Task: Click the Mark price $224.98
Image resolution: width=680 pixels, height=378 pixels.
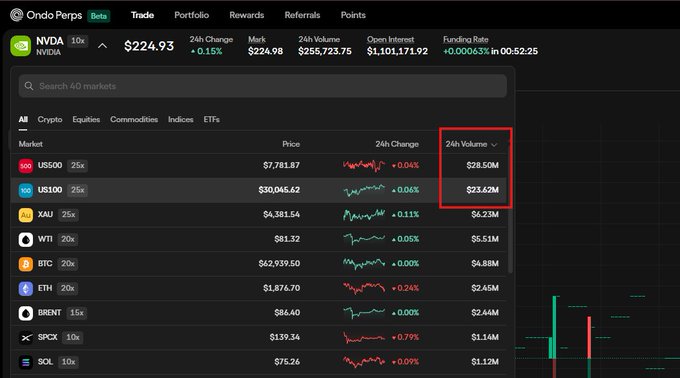Action: point(265,51)
